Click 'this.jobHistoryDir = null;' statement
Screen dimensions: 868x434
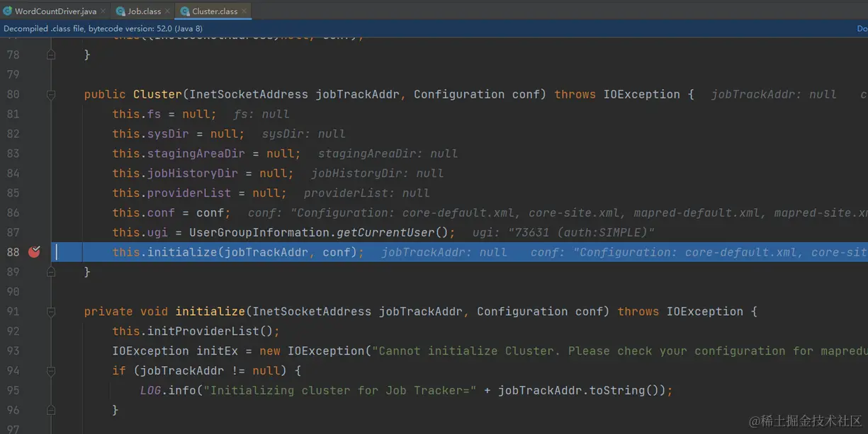pos(203,173)
